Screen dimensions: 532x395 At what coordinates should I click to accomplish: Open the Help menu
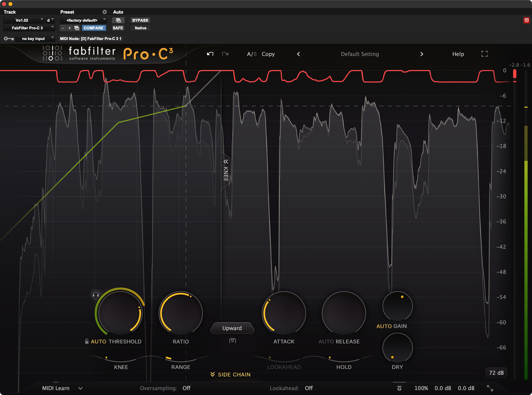[458, 54]
